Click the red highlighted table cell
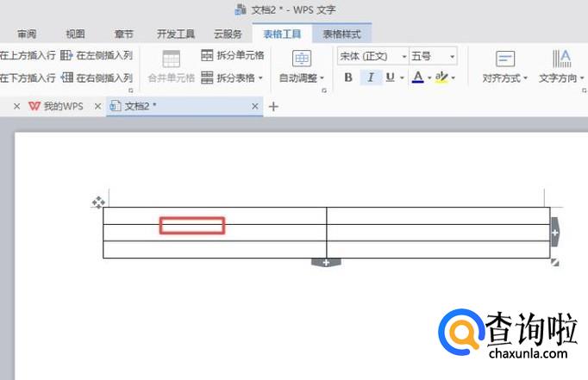Screen dimensions: 588x380 coord(192,226)
